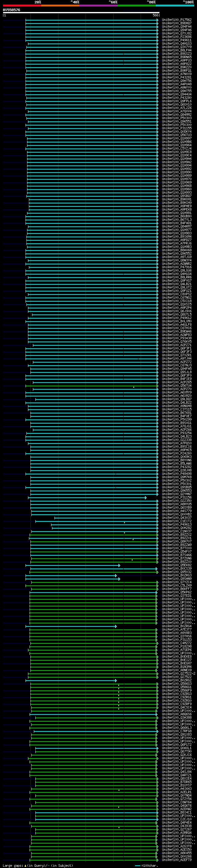Click the orange ~40% identity legend bar
The image size is (197, 868).
tap(60, 6)
